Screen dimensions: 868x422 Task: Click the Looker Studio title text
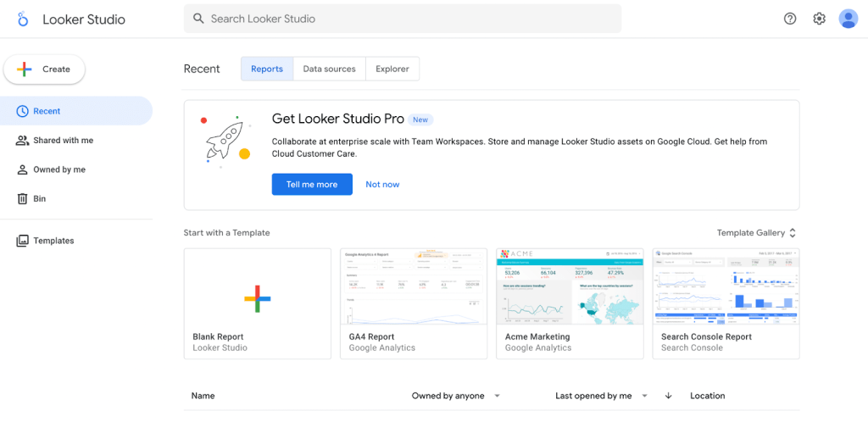[84, 19]
